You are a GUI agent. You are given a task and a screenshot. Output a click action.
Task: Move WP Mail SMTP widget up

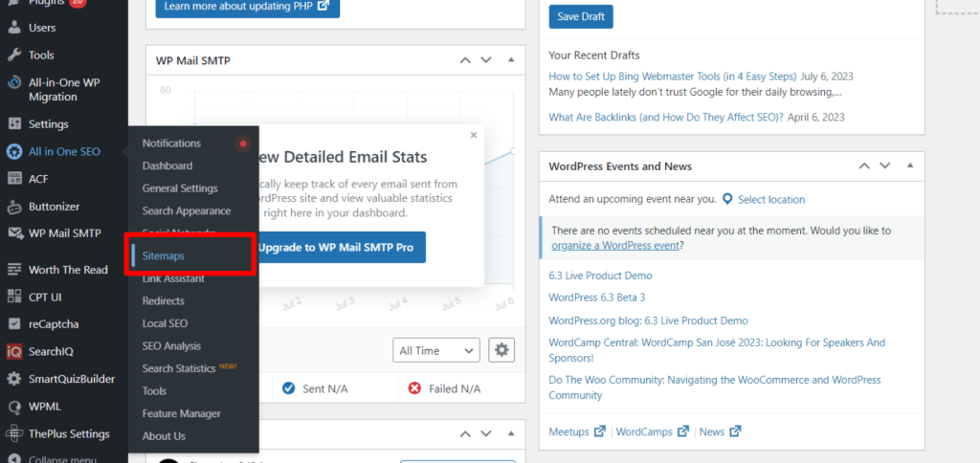[x=464, y=60]
